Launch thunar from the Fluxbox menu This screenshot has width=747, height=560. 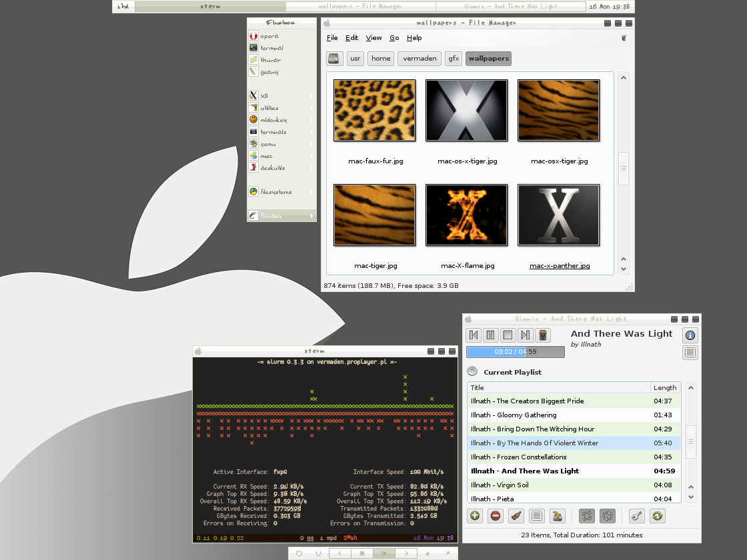click(x=281, y=60)
